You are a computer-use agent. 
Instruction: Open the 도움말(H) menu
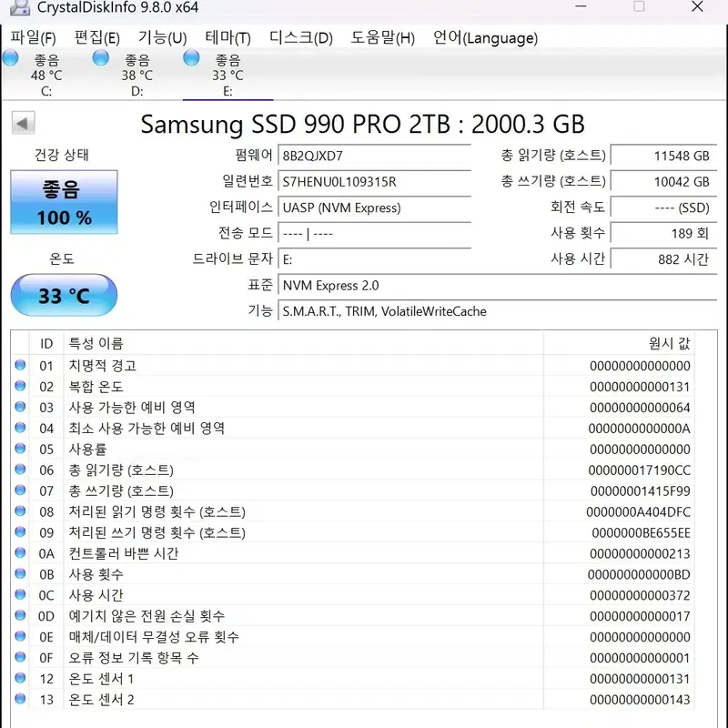[382, 37]
